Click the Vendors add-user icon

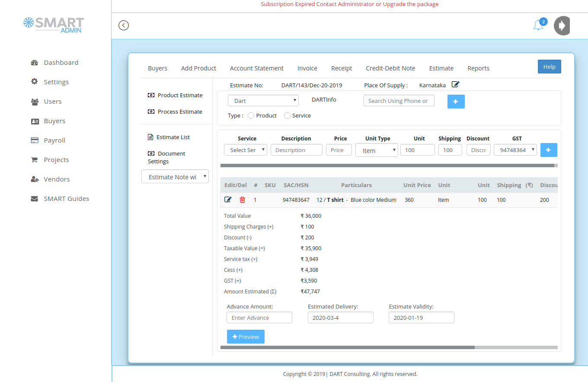click(35, 179)
